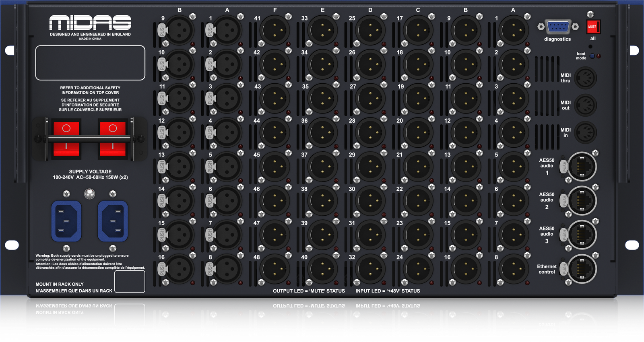Click the empty white-outlined label box under logo
Screen dimensions: 644x342
[x=90, y=63]
